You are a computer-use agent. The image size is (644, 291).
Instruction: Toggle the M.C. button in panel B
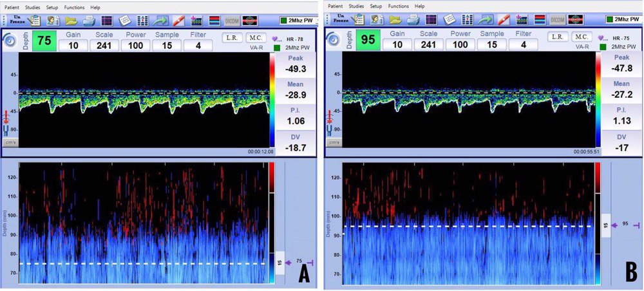(581, 37)
